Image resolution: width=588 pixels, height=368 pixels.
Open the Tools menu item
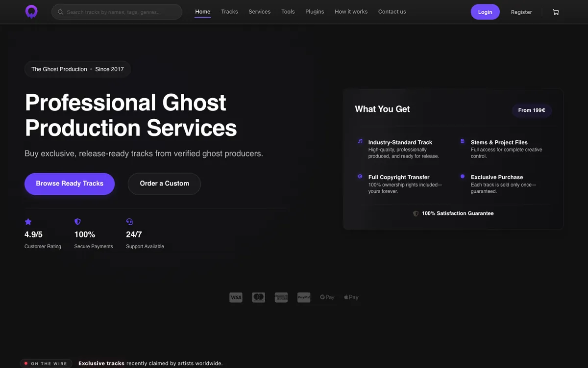tap(288, 12)
